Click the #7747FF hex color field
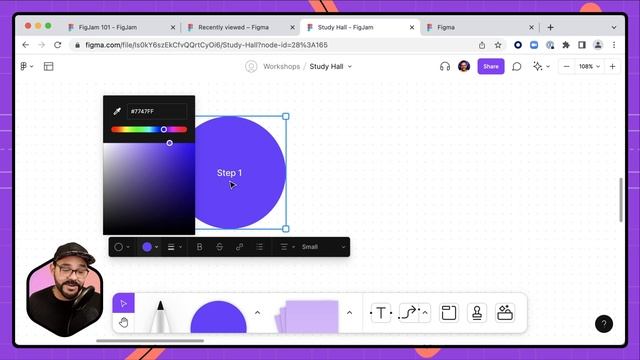This screenshot has height=360, width=640. click(157, 111)
